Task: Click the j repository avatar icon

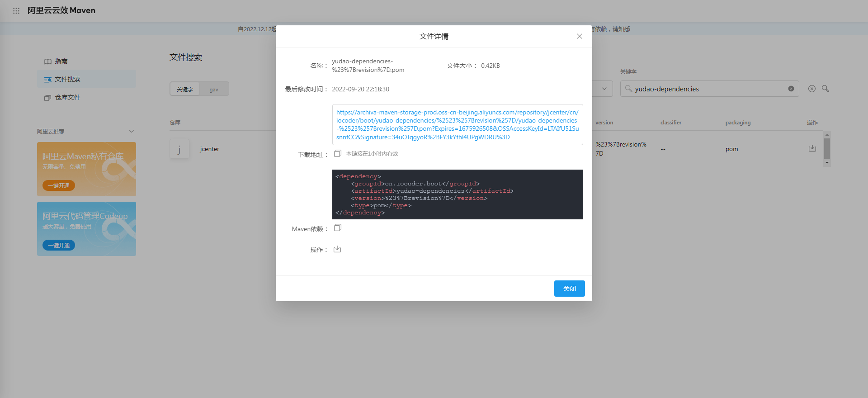Action: [179, 149]
